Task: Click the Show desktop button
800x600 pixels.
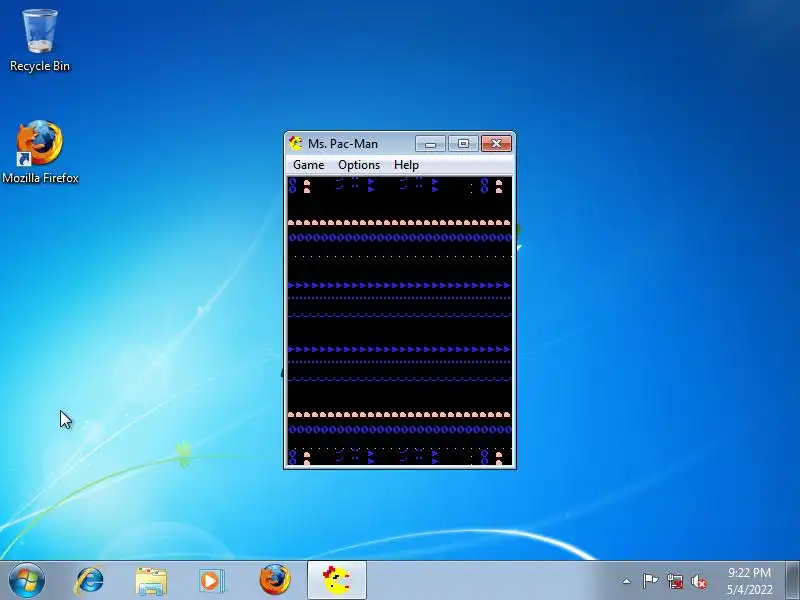Action: point(793,581)
